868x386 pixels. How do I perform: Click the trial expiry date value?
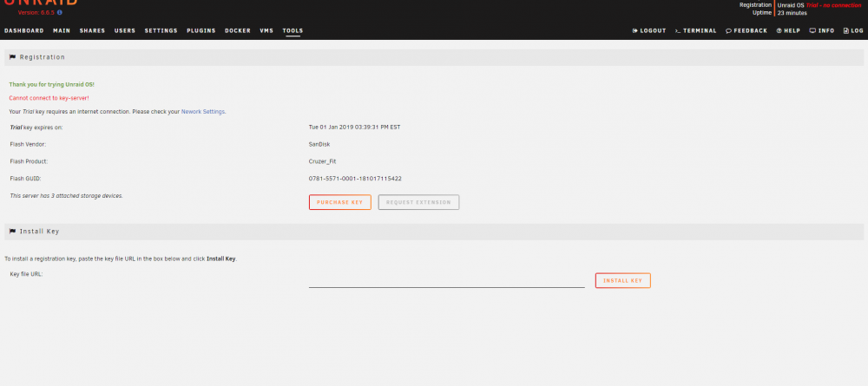coord(354,128)
